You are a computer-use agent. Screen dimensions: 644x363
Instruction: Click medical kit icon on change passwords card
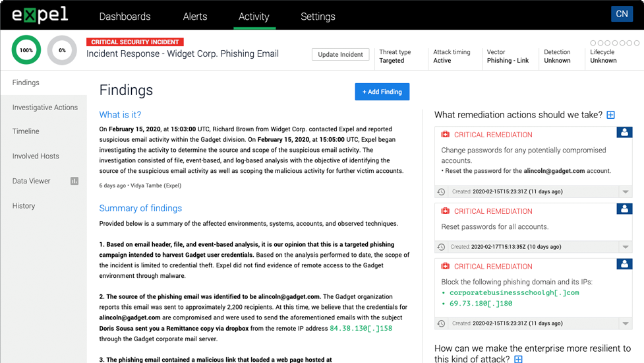point(445,135)
